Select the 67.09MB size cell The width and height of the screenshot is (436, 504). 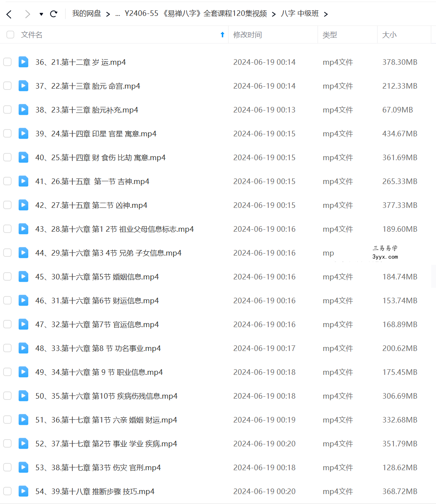397,110
